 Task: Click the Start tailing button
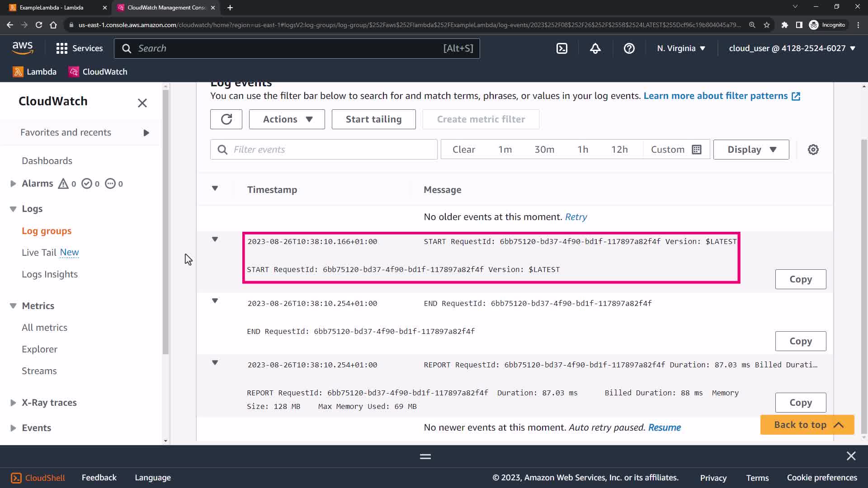(373, 119)
